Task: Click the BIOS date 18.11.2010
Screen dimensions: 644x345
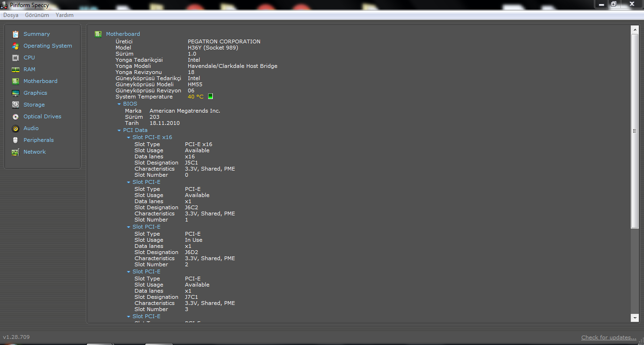Action: tap(165, 123)
